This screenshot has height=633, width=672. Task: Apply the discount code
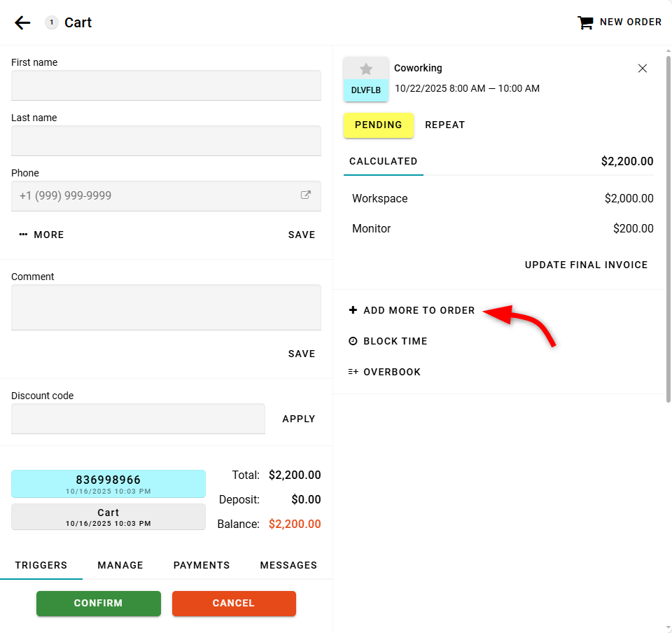point(299,419)
